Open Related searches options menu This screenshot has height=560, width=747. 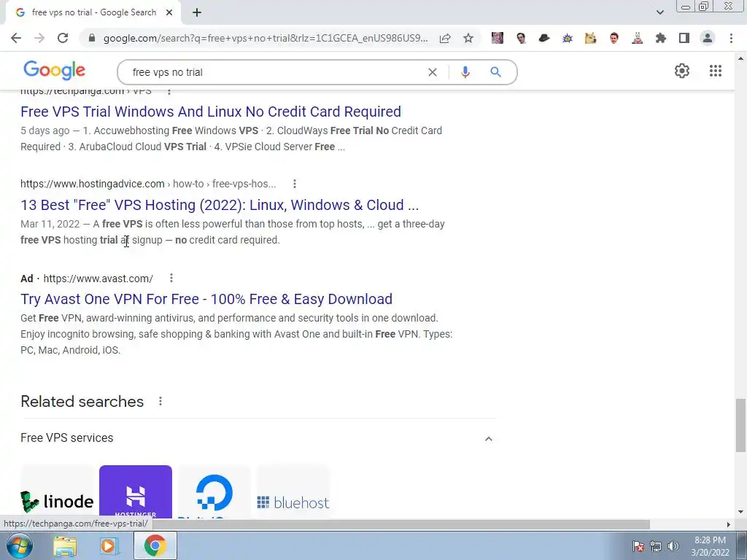[x=160, y=402]
